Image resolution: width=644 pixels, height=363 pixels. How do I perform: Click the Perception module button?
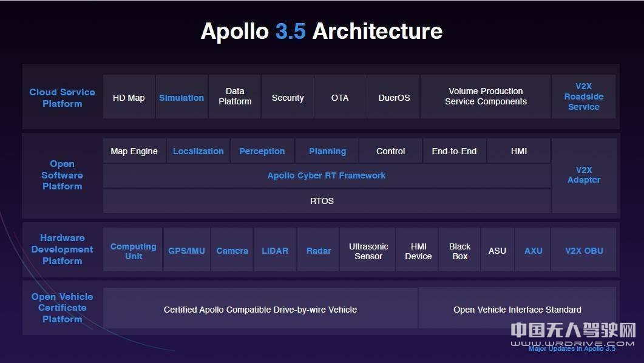coord(262,151)
